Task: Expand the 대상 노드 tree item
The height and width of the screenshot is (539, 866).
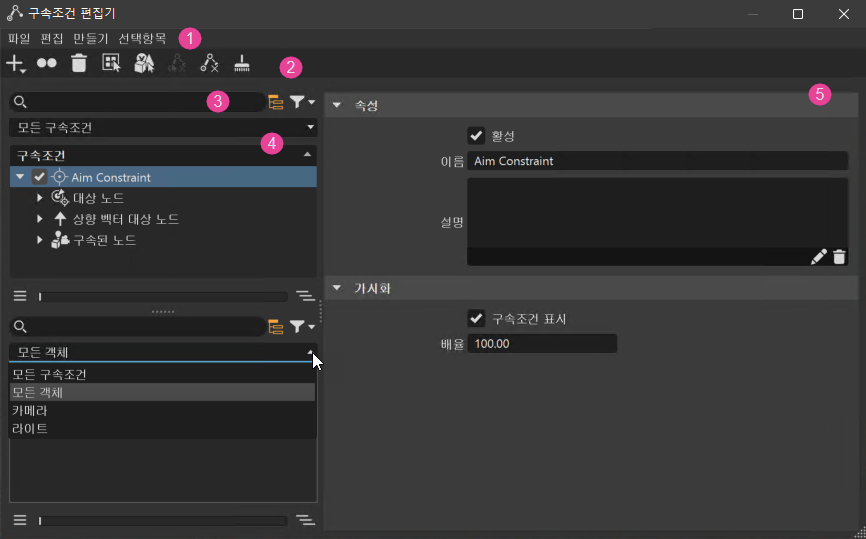Action: tap(40, 197)
